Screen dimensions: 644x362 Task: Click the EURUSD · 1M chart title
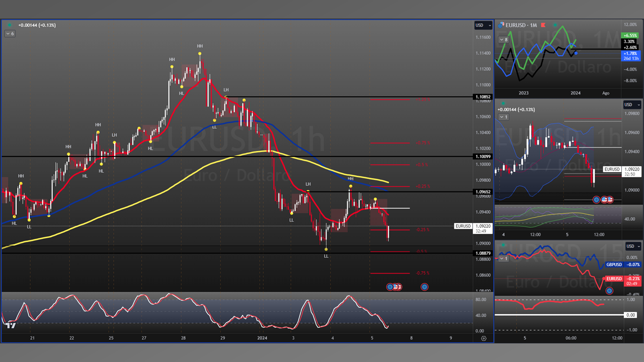pos(521,25)
